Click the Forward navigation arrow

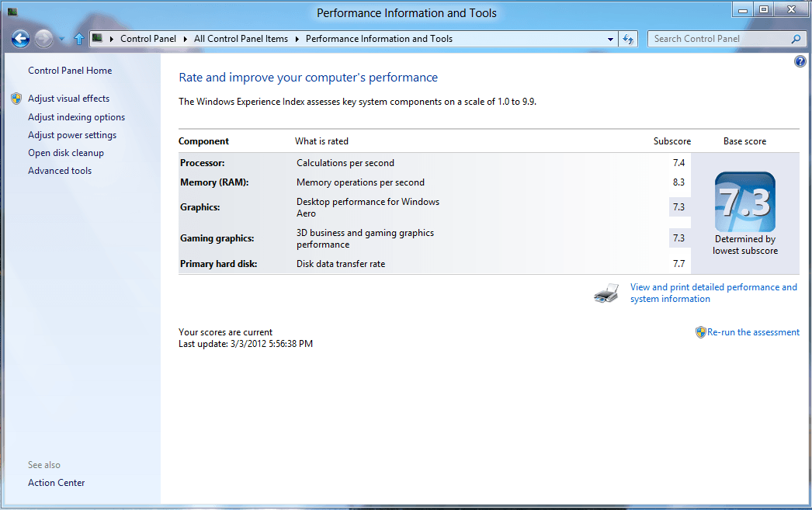44,39
